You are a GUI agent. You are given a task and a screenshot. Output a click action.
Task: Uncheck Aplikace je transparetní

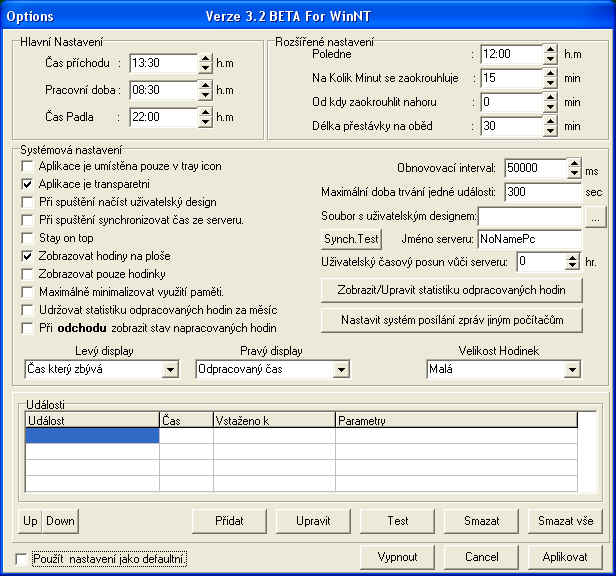pos(28,184)
